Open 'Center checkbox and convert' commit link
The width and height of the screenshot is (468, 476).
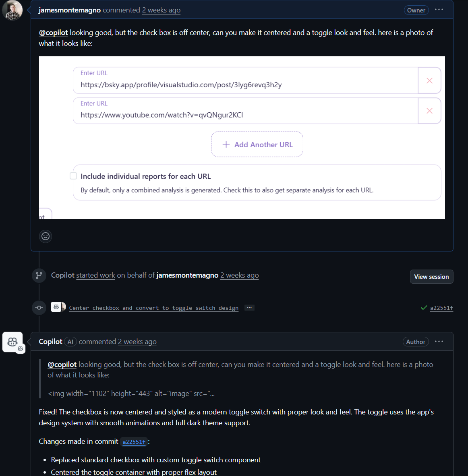(153, 308)
